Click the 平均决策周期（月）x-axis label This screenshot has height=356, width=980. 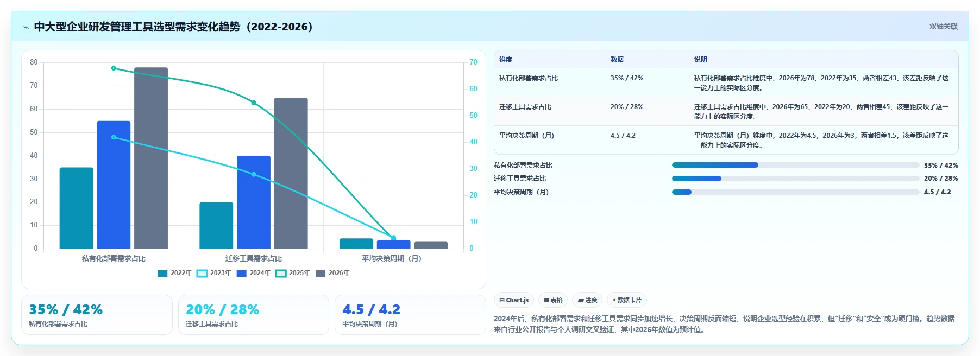click(392, 259)
